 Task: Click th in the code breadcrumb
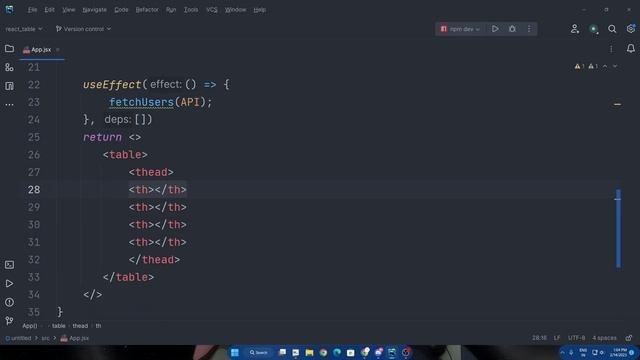pyautogui.click(x=98, y=326)
